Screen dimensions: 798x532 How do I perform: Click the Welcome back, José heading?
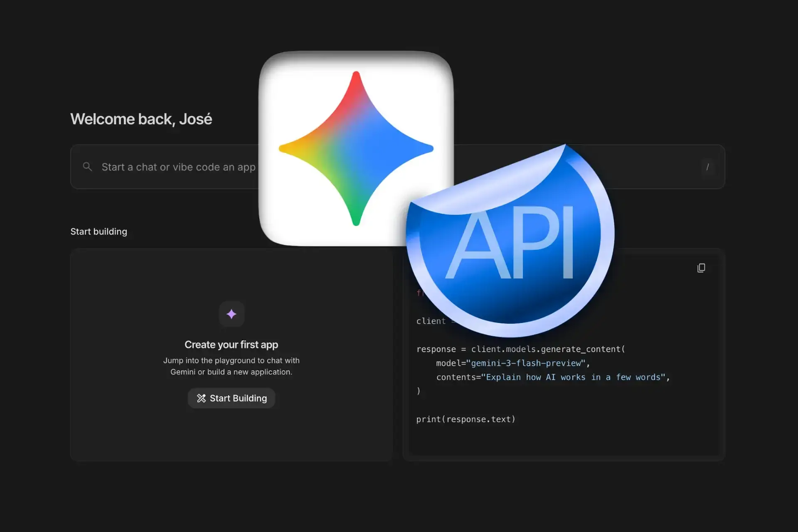coord(141,119)
